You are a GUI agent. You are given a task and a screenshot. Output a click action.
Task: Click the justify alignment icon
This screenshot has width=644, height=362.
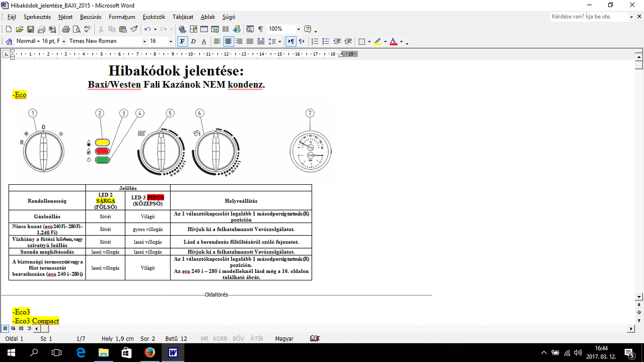point(250,41)
